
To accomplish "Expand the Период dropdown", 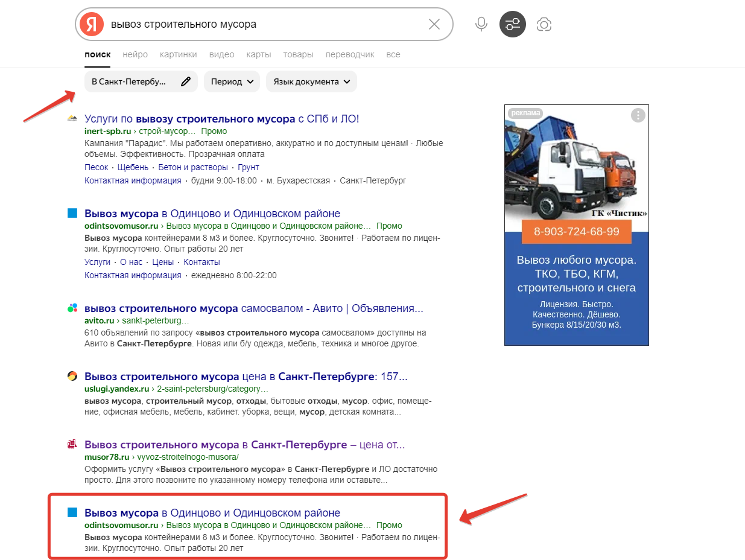I will (232, 81).
